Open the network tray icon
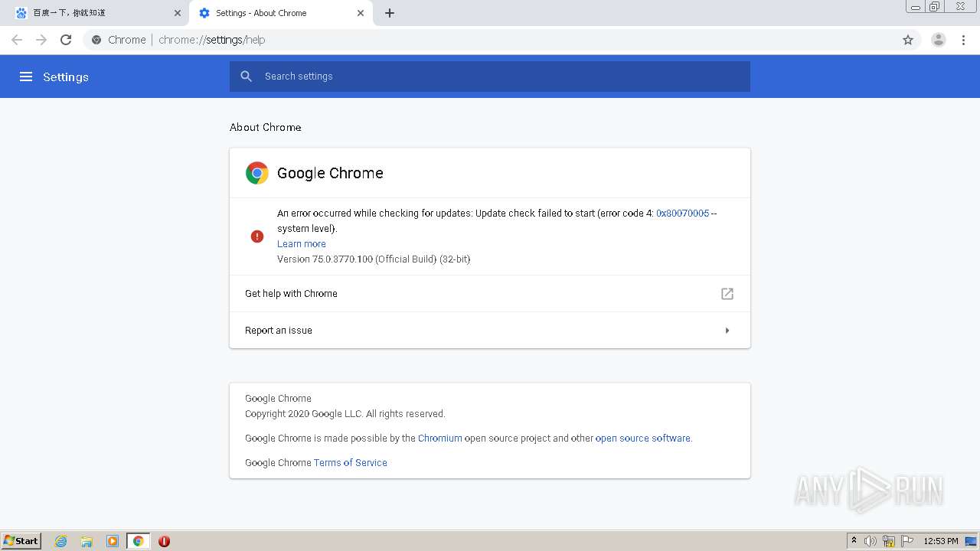 pos(889,541)
